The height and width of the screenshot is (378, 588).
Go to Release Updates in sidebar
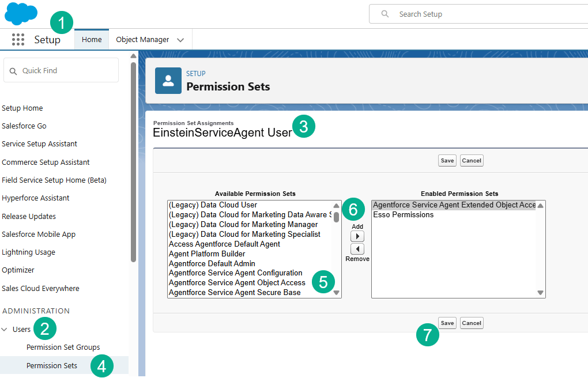29,217
